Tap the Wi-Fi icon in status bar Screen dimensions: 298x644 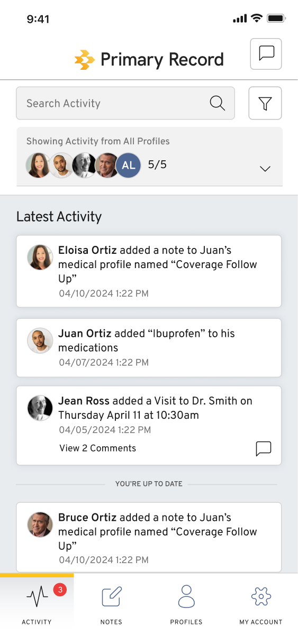[x=257, y=19]
